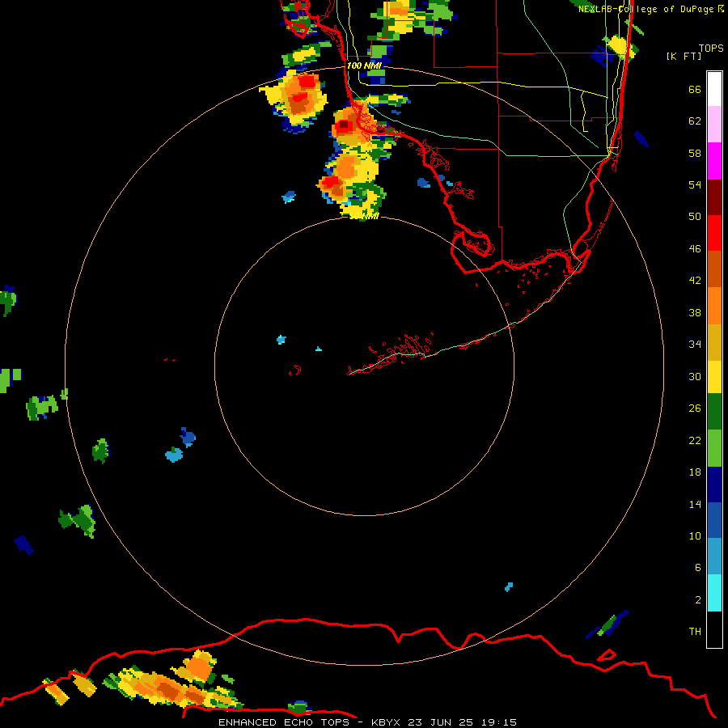Screen dimensions: 728x728
Task: Click the light blue legend swatch
Action: 714,557
